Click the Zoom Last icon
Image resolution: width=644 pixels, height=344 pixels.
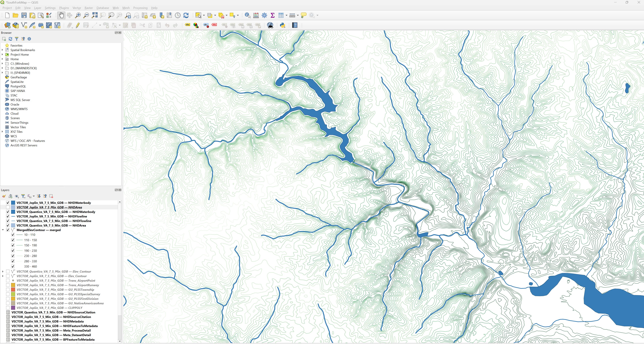(128, 15)
